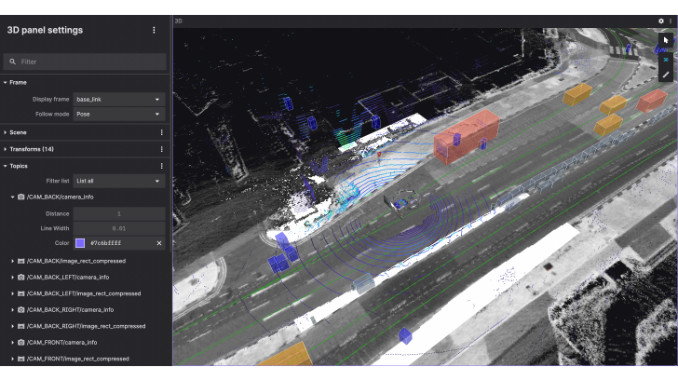Open the Filter list dropdown
This screenshot has width=678, height=381.
[119, 181]
